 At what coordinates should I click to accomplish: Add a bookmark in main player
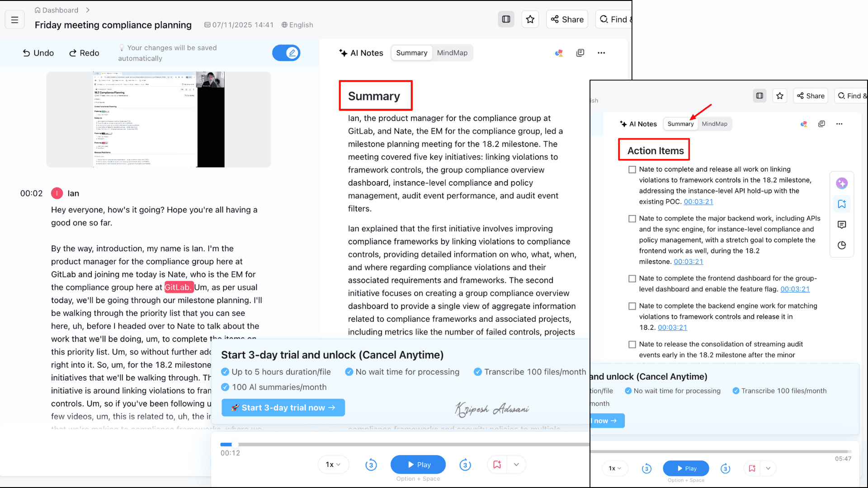coord(497,465)
